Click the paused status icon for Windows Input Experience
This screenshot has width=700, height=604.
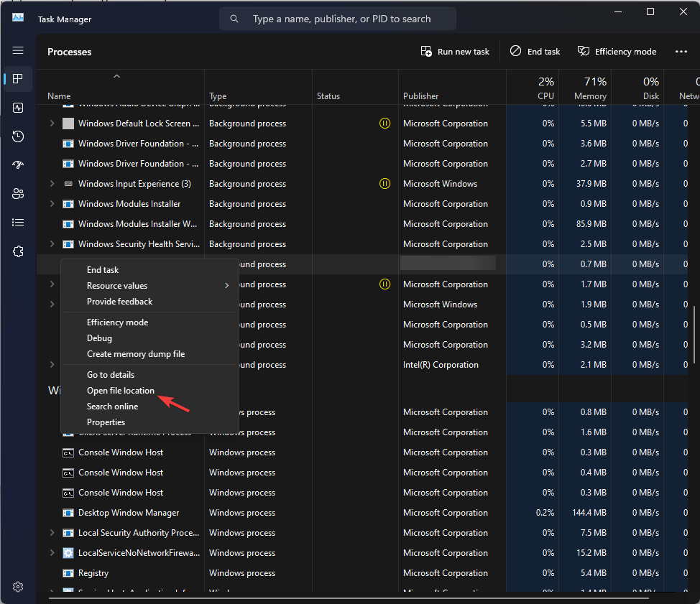[384, 183]
